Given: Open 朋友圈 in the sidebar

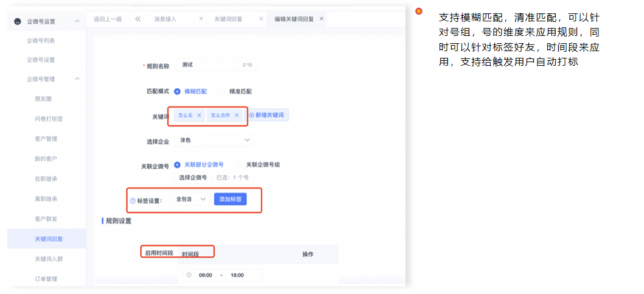Looking at the screenshot, I should tap(43, 99).
